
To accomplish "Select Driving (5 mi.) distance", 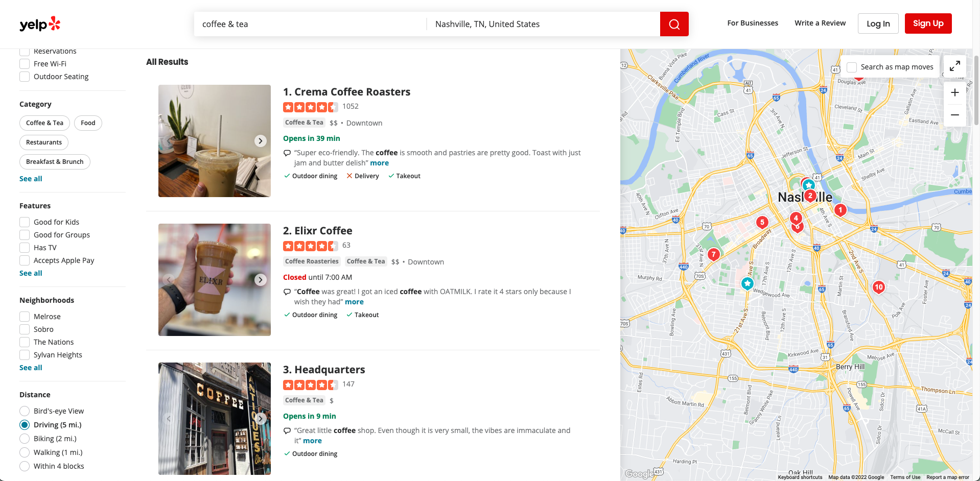I will [x=25, y=425].
